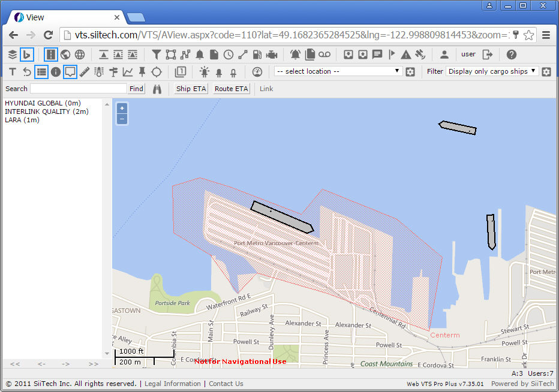Viewport: 559px width, 392px height.
Task: Toggle the Bing map base layer
Action: point(27,55)
